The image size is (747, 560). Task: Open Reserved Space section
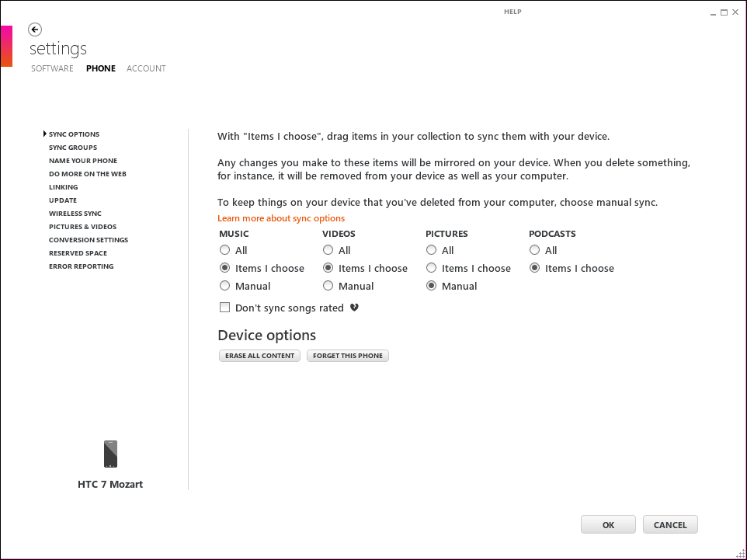[78, 253]
